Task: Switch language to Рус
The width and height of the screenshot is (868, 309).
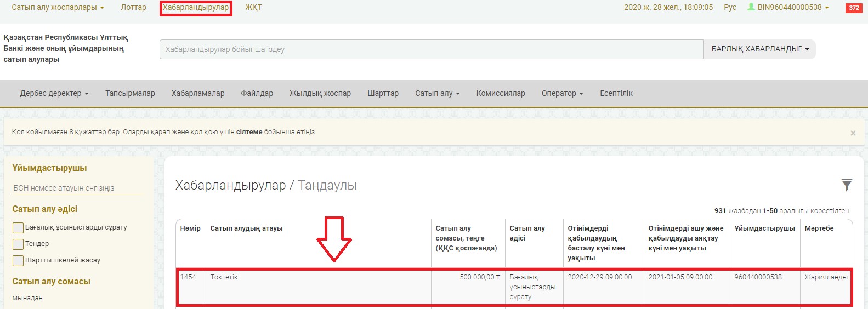Action: pyautogui.click(x=730, y=8)
